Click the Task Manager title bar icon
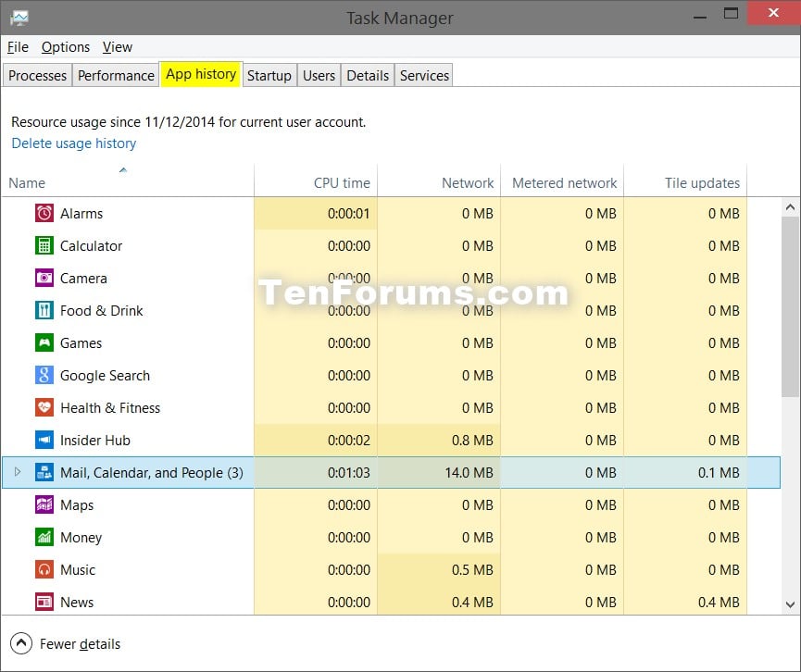Viewport: 801px width, 672px height. tap(19, 19)
